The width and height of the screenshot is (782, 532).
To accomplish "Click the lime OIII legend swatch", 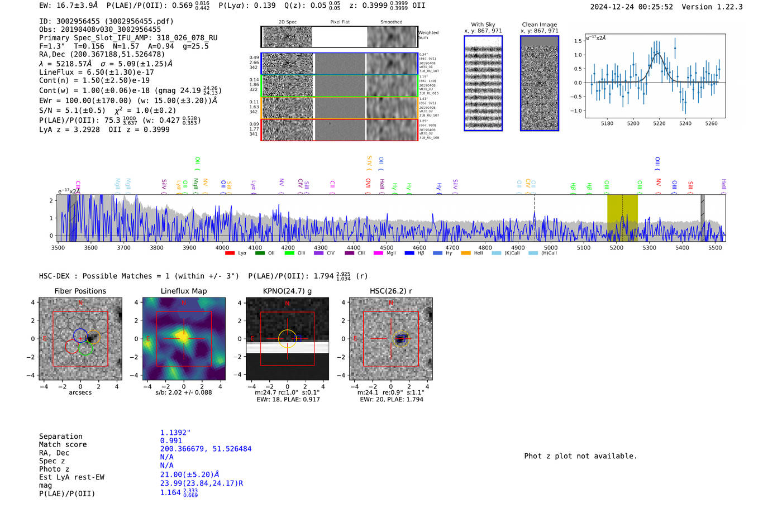I will click(x=289, y=253).
